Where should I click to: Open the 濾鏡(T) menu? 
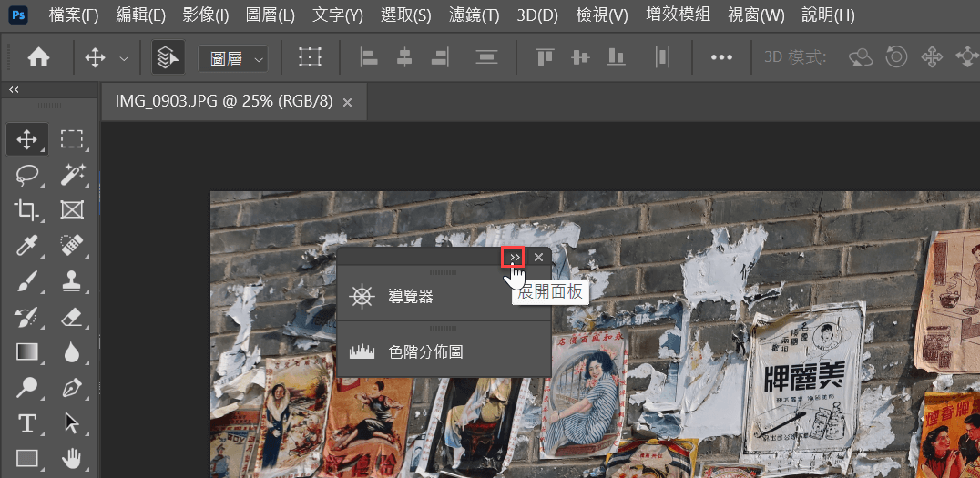point(474,16)
